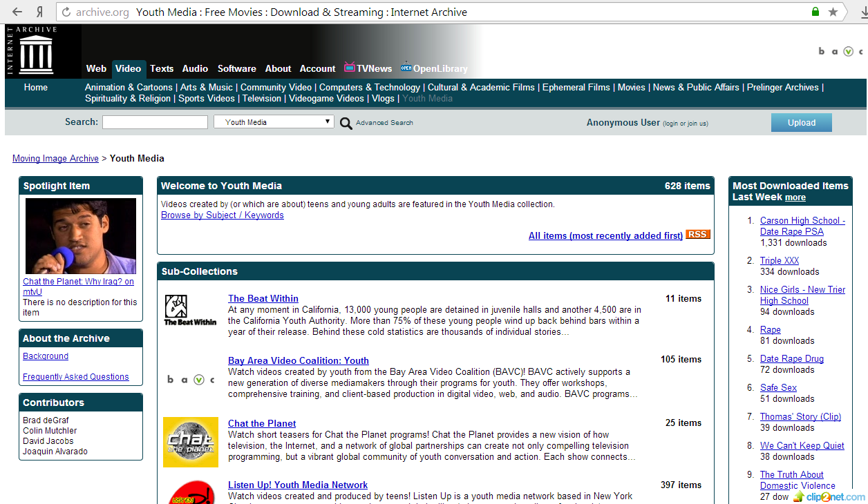Viewport: 868px width, 504px height.
Task: Open Bay Area Video Coalition: Youth link
Action: [x=298, y=360]
